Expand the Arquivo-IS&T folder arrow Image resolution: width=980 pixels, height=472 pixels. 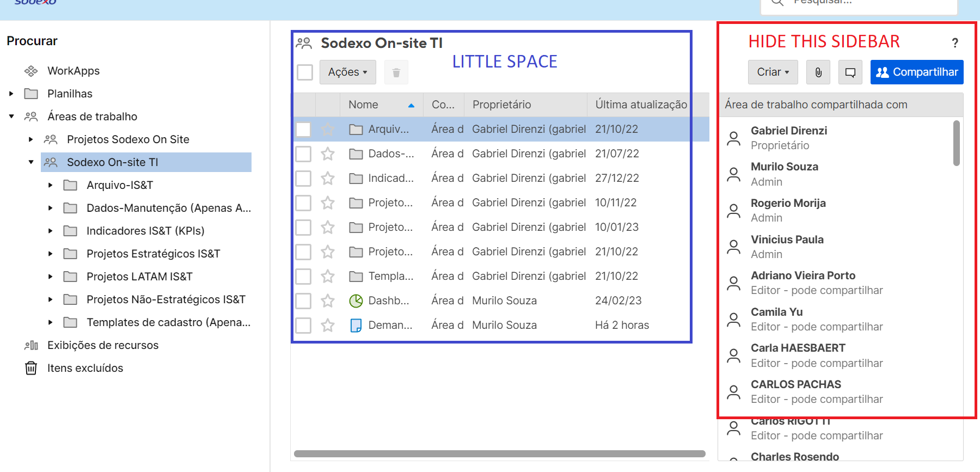click(50, 185)
